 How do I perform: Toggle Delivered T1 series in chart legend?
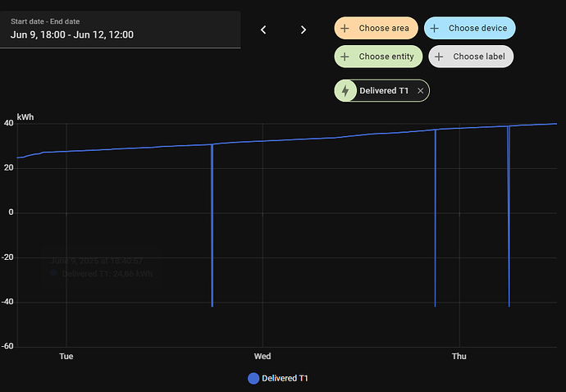click(x=278, y=378)
